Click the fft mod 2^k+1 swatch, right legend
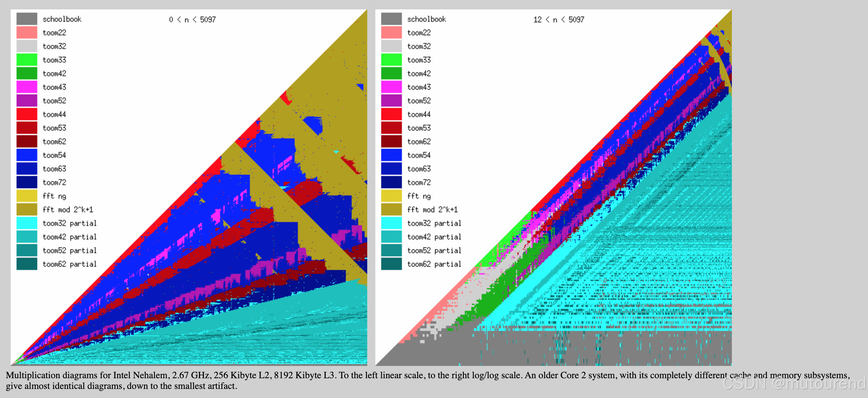Viewport: 868px width, 398px height. tap(391, 209)
